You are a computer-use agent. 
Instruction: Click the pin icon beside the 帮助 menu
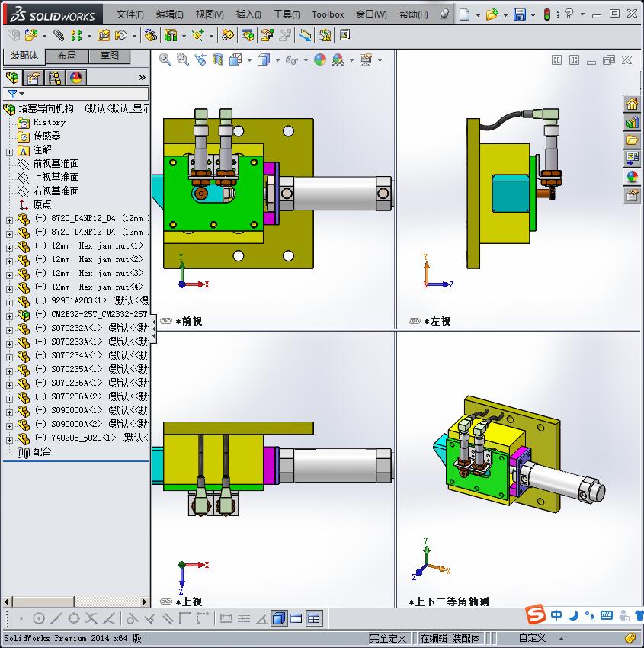[444, 14]
